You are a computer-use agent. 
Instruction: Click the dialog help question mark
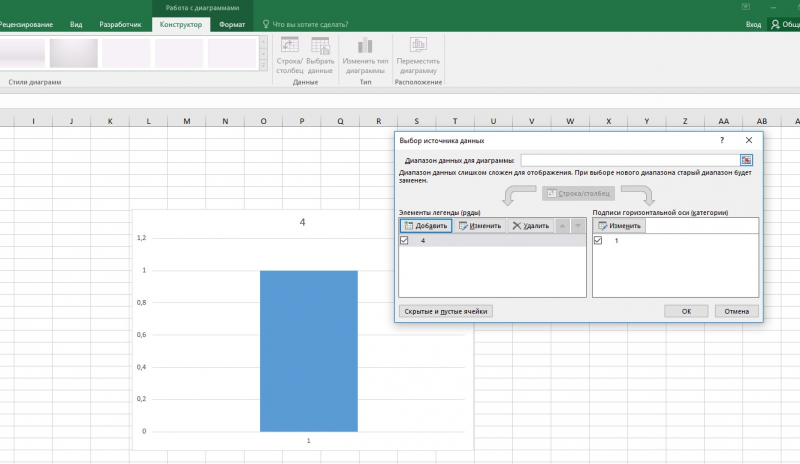(722, 140)
